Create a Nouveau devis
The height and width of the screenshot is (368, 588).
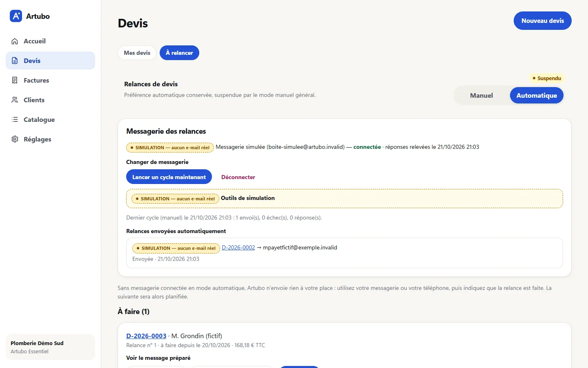[x=543, y=20]
